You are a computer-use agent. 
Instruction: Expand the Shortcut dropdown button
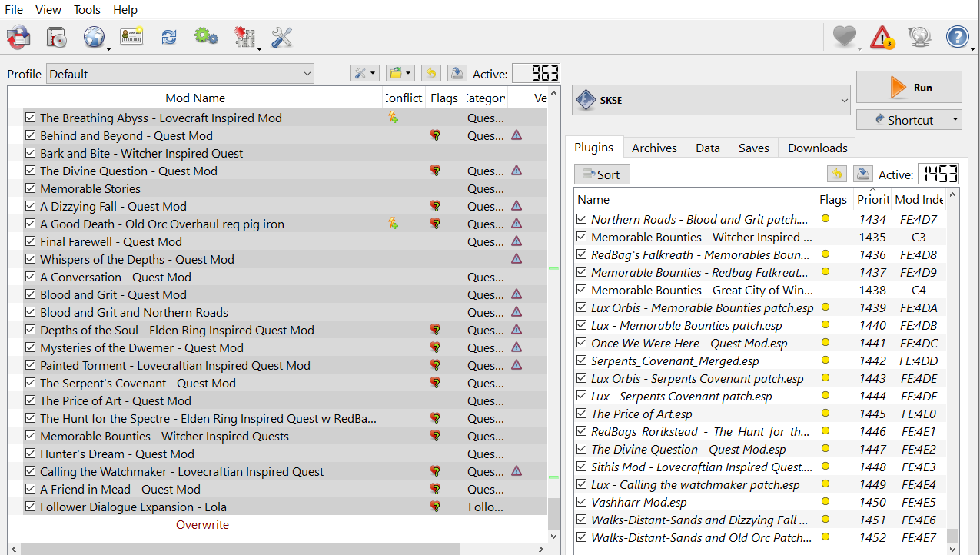click(955, 120)
